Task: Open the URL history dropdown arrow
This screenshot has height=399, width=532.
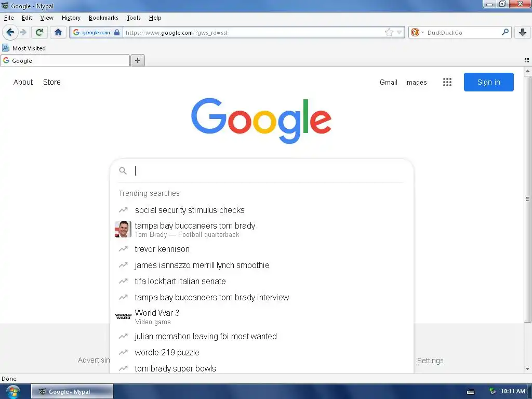Action: pyautogui.click(x=400, y=33)
